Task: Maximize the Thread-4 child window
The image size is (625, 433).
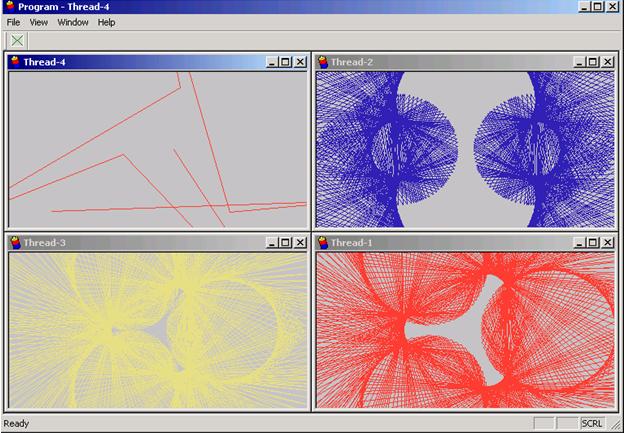Action: [285, 62]
